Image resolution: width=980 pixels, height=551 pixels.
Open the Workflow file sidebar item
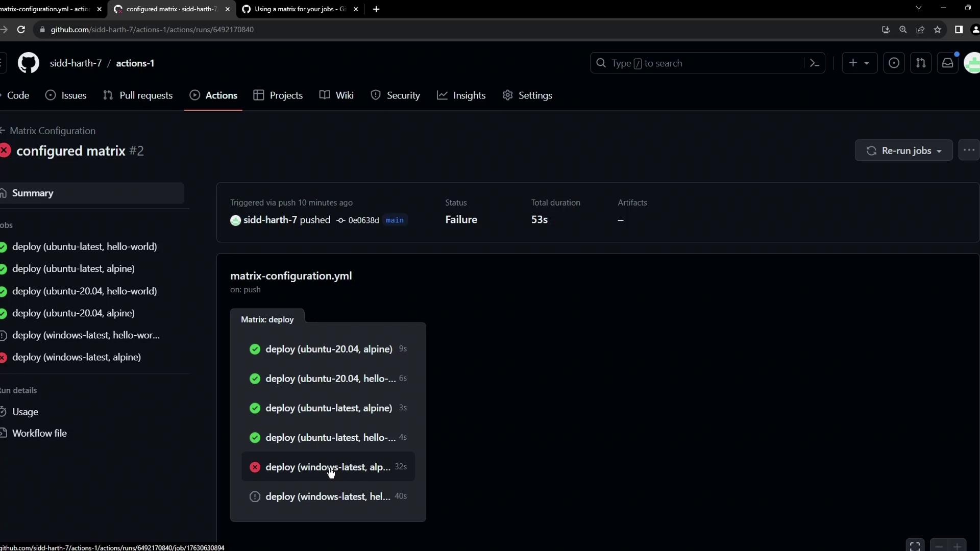[39, 433]
